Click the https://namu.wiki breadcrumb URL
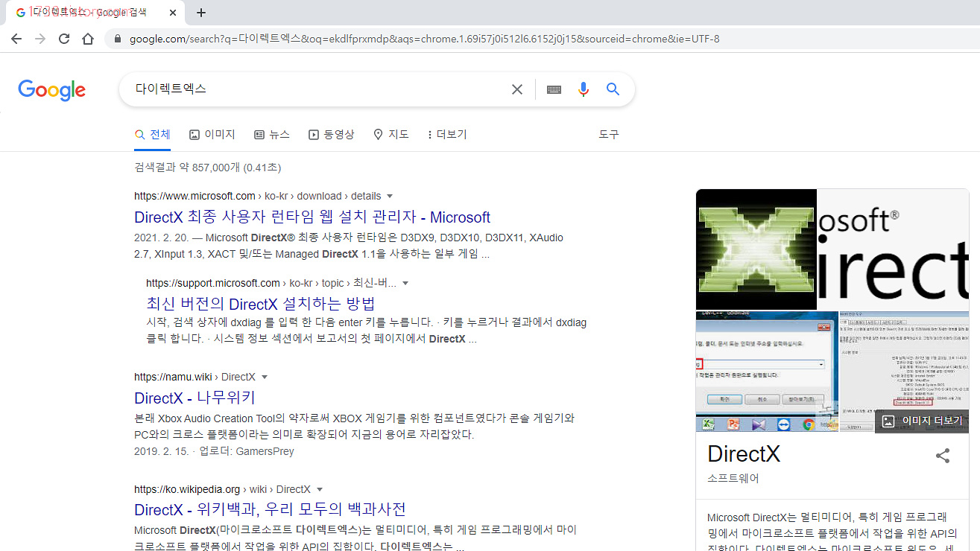The width and height of the screenshot is (980, 551). pyautogui.click(x=173, y=377)
